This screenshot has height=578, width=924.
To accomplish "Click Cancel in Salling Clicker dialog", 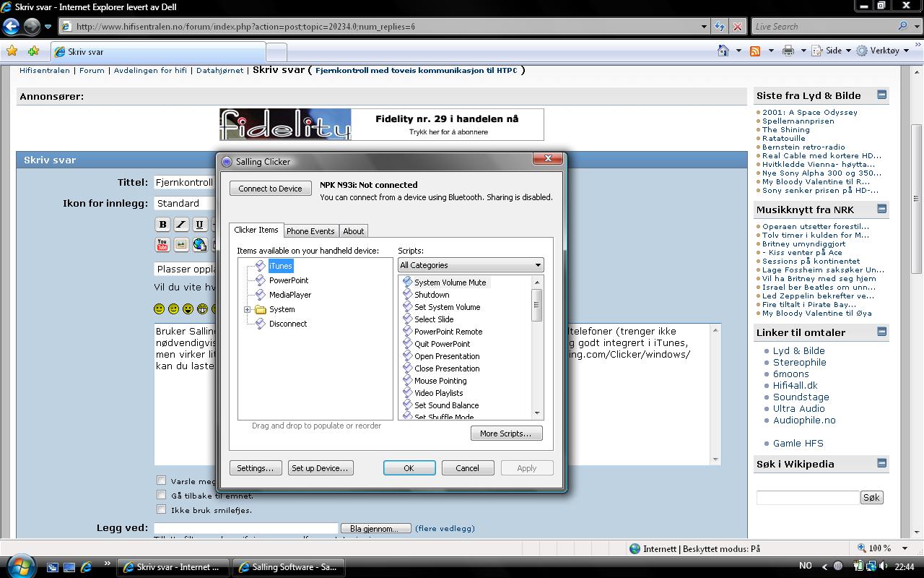I will [467, 468].
